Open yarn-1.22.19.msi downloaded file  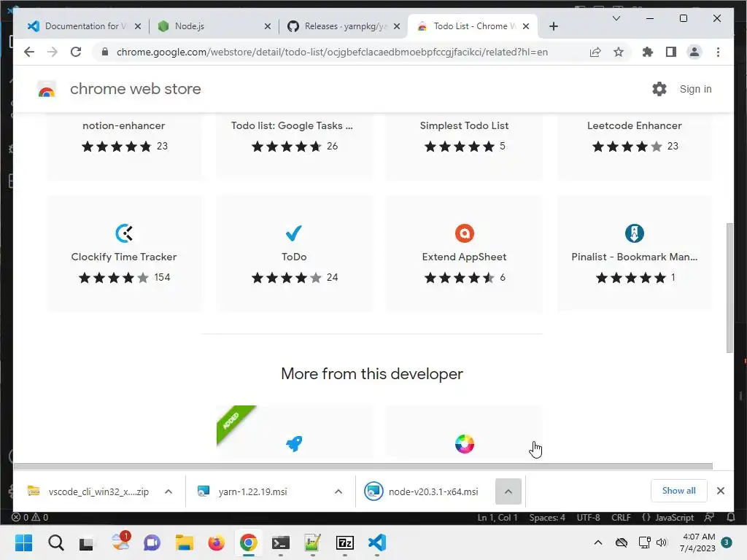coord(252,491)
